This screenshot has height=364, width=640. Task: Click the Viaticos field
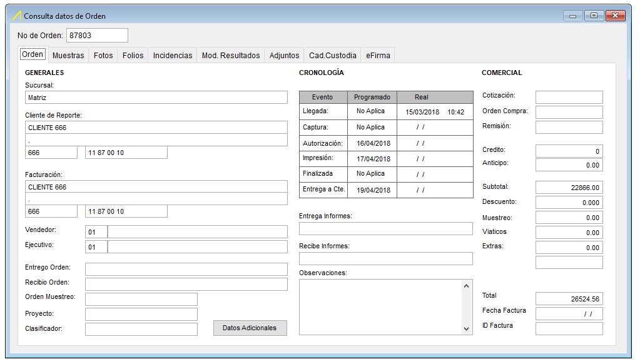[569, 233]
